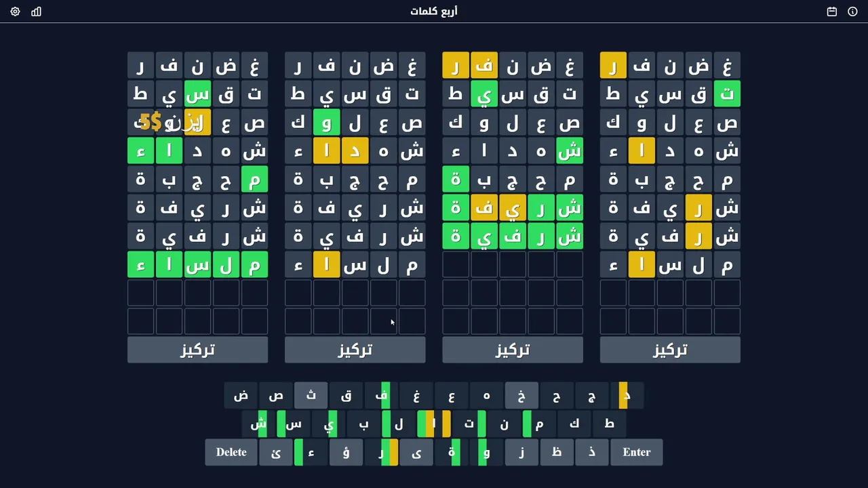Viewport: 868px width, 488px height.
Task: Type the letter ك using the on-screen key
Action: pos(574,424)
